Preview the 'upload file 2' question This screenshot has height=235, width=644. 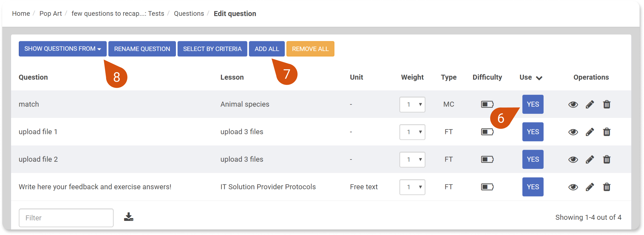573,159
